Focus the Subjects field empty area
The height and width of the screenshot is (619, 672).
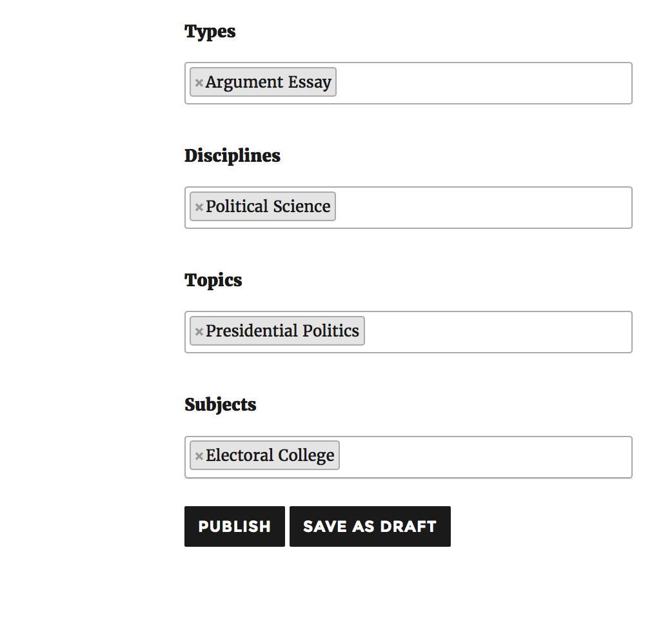[x=484, y=457]
